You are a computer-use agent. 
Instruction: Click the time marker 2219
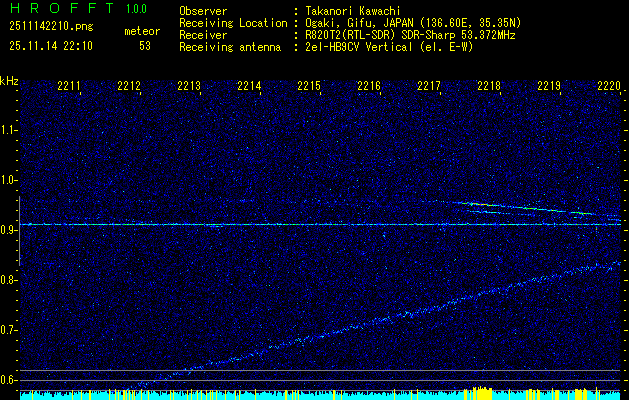pyautogui.click(x=549, y=86)
